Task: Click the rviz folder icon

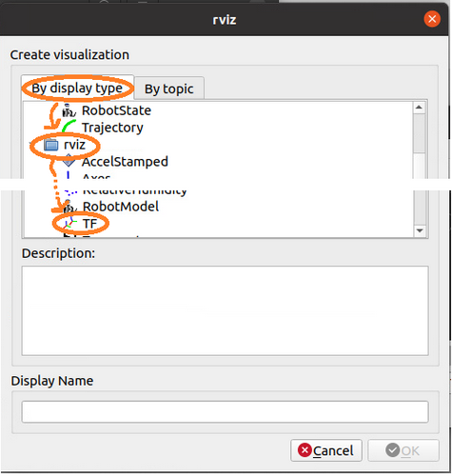Action: click(51, 145)
